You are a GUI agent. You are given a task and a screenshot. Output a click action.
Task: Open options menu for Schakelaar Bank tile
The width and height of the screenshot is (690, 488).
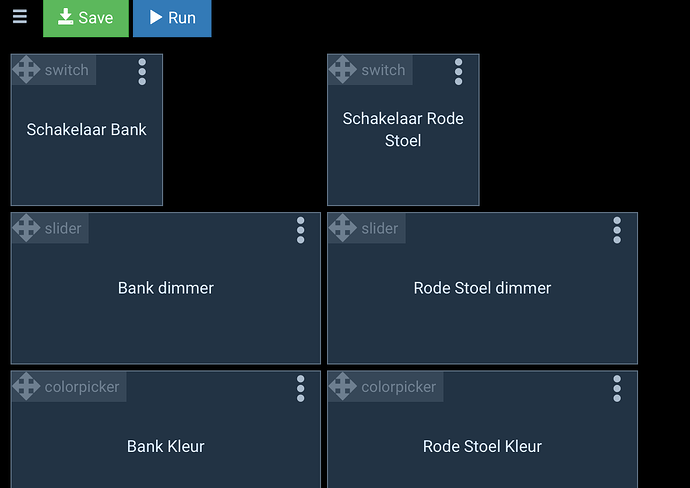pos(142,71)
